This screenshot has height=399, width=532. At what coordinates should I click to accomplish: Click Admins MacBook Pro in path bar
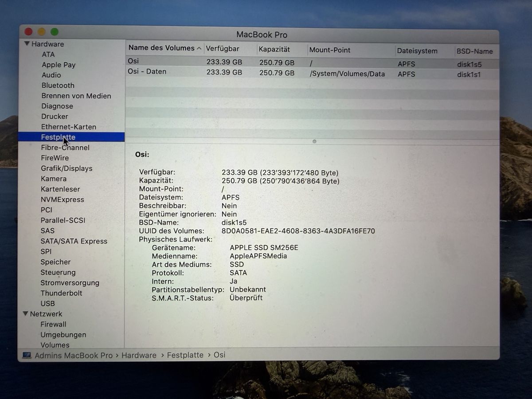point(74,356)
